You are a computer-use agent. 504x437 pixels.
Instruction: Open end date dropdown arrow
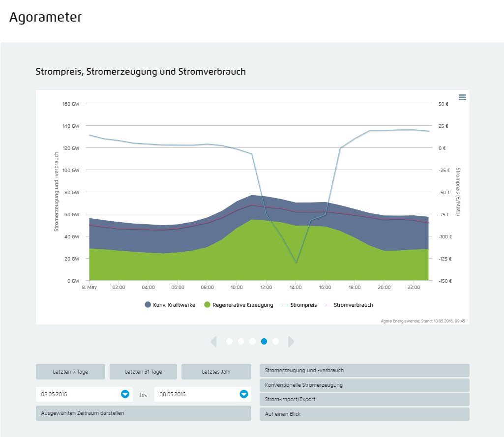pos(244,394)
